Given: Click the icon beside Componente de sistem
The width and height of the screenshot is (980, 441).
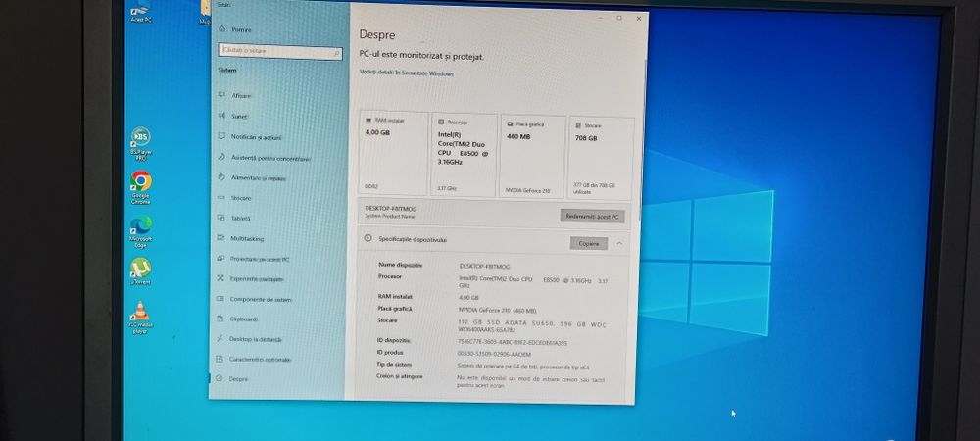Looking at the screenshot, I should point(220,299).
